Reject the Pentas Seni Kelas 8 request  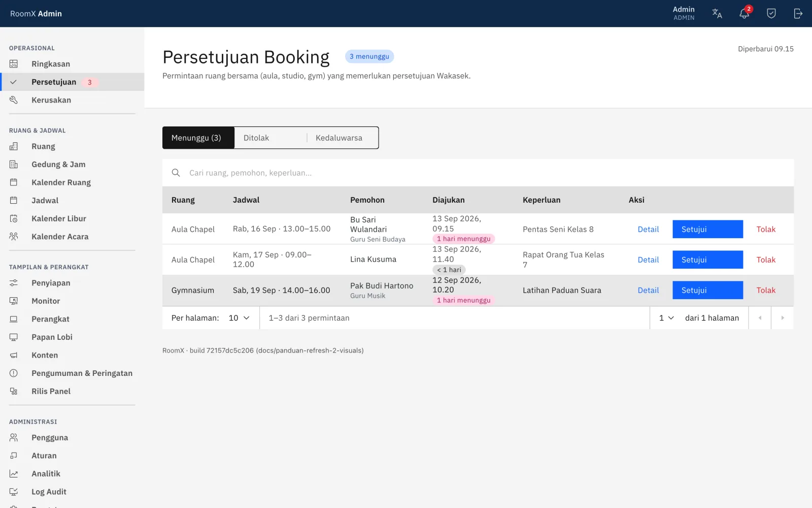click(x=766, y=229)
